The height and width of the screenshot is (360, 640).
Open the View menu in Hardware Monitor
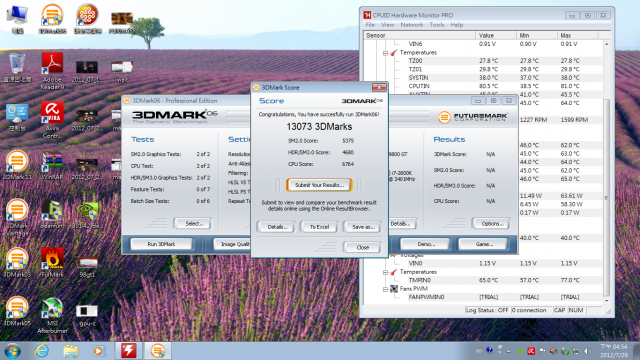tap(387, 25)
